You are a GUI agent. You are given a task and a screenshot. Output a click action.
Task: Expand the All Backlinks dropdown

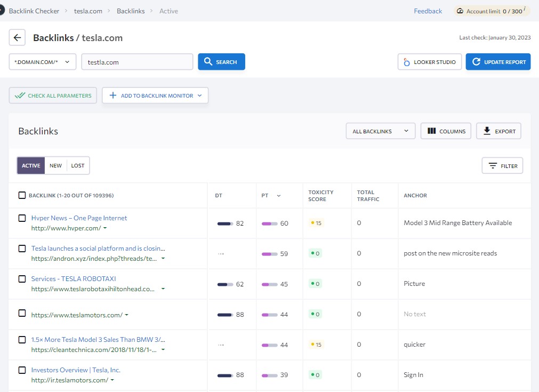pyautogui.click(x=380, y=131)
